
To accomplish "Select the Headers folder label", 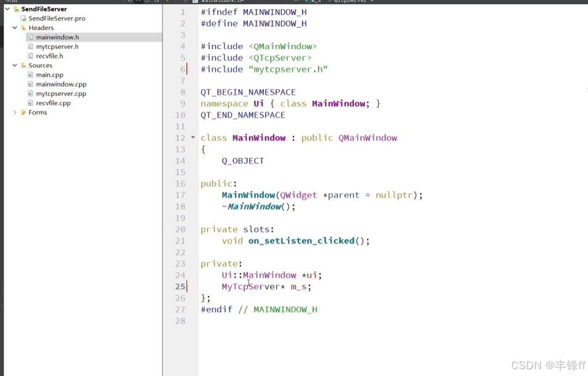I will pos(41,28).
